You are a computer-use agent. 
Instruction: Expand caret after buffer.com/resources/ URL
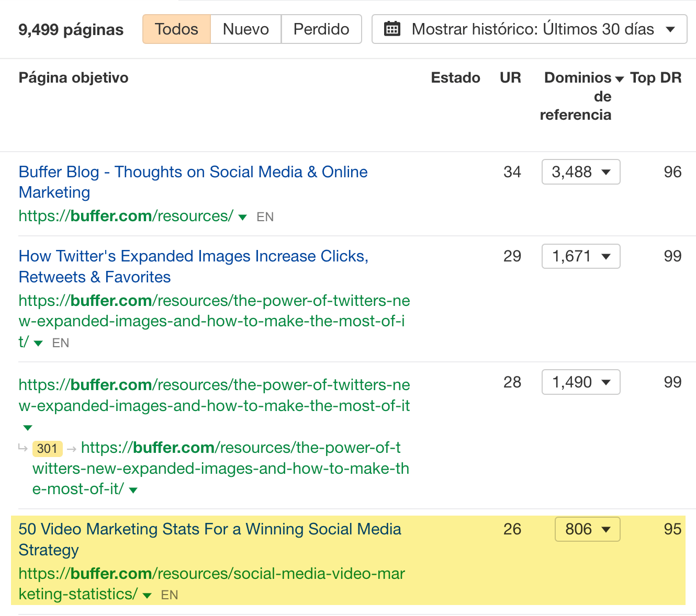242,217
